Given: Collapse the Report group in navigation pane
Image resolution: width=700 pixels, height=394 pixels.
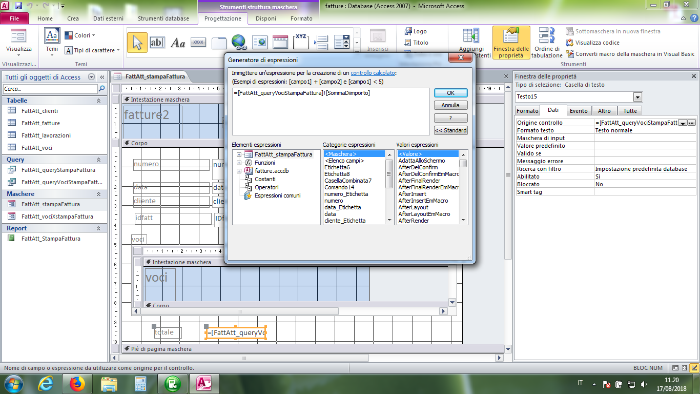Looking at the screenshot, I should point(98,228).
